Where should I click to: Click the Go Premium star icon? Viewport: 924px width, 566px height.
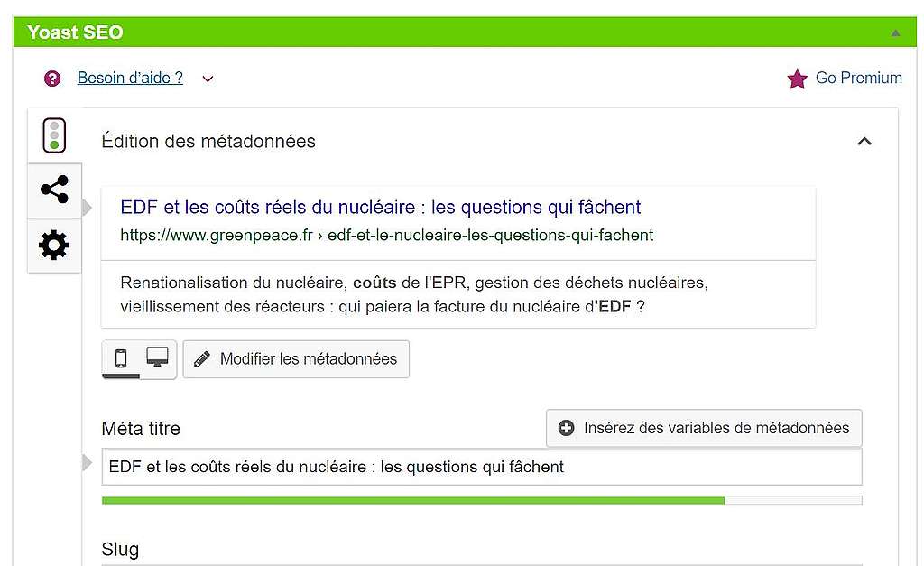click(798, 79)
